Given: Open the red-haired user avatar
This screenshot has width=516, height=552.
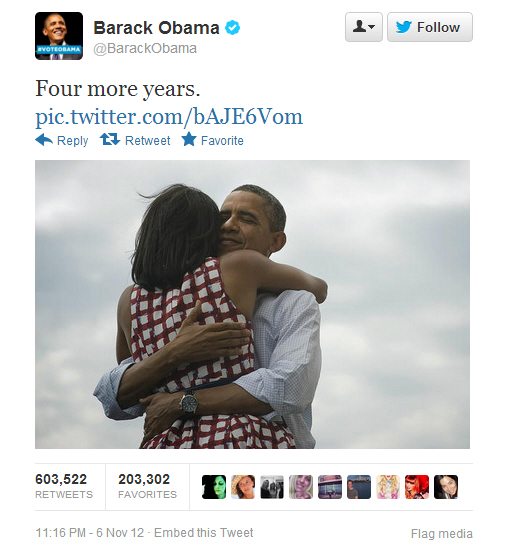Looking at the screenshot, I should coord(417,487).
